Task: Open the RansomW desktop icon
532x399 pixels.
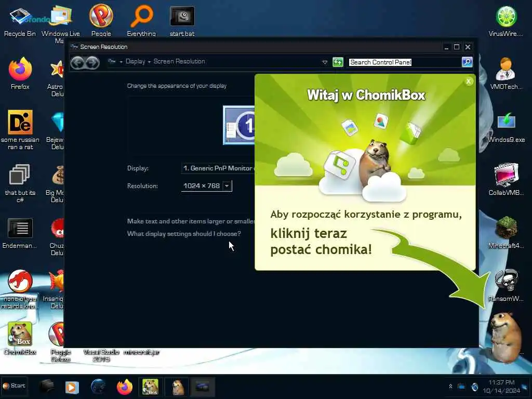Action: pyautogui.click(x=506, y=285)
